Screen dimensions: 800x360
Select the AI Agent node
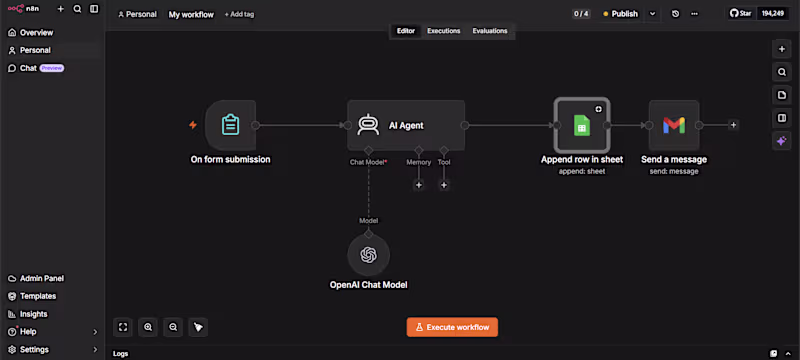[x=406, y=125]
